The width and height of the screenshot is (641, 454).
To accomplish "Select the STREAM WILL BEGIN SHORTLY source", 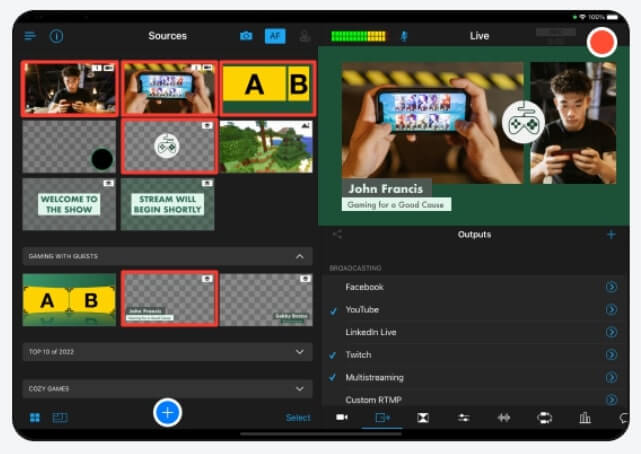I will pos(168,204).
